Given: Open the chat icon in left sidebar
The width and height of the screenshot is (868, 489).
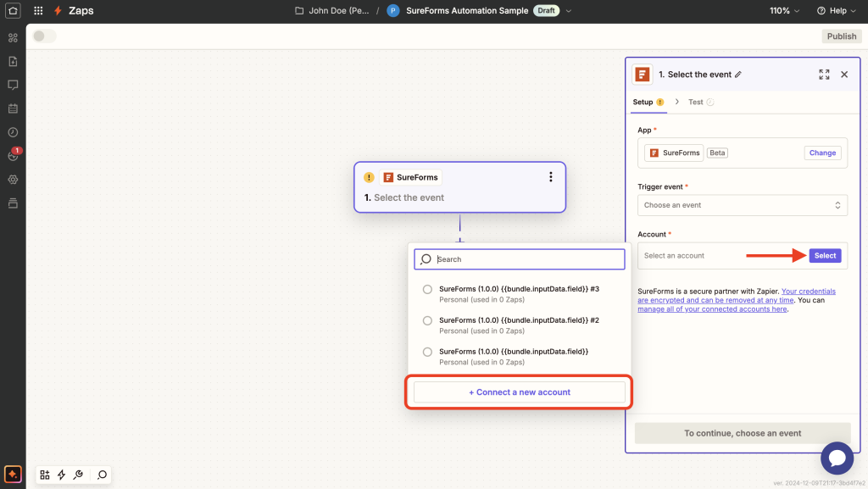Looking at the screenshot, I should pyautogui.click(x=13, y=85).
